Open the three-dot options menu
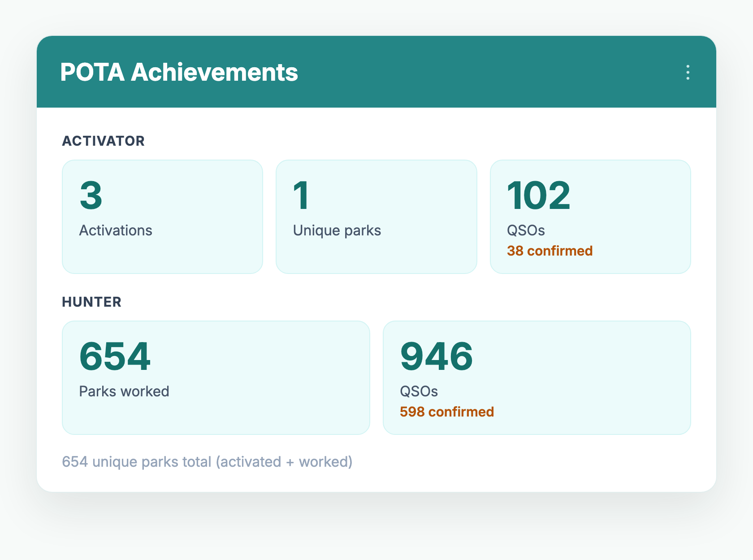This screenshot has height=560, width=753. [x=688, y=72]
